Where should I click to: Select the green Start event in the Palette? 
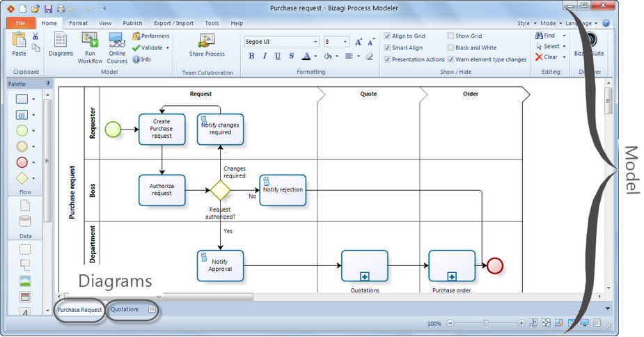(x=22, y=131)
